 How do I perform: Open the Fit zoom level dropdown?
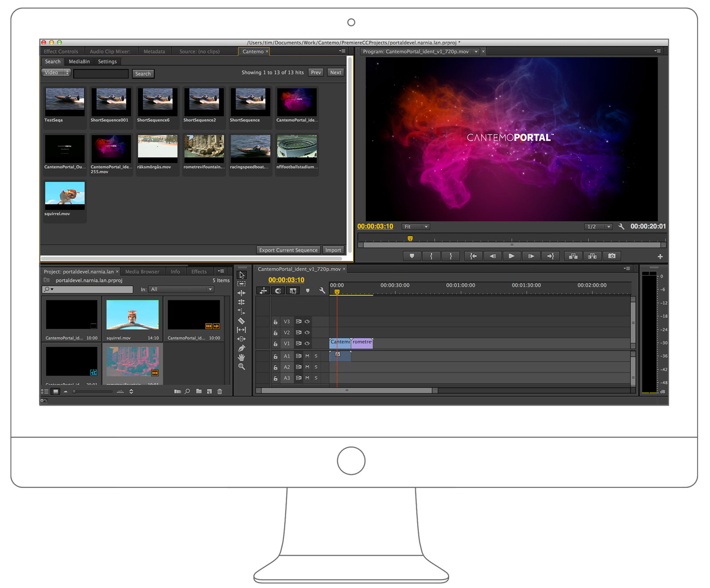click(416, 227)
